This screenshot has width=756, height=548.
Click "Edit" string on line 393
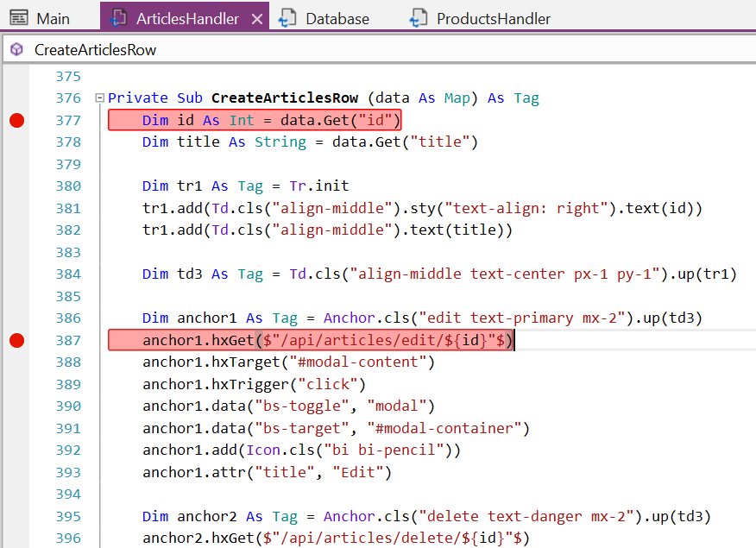point(357,472)
